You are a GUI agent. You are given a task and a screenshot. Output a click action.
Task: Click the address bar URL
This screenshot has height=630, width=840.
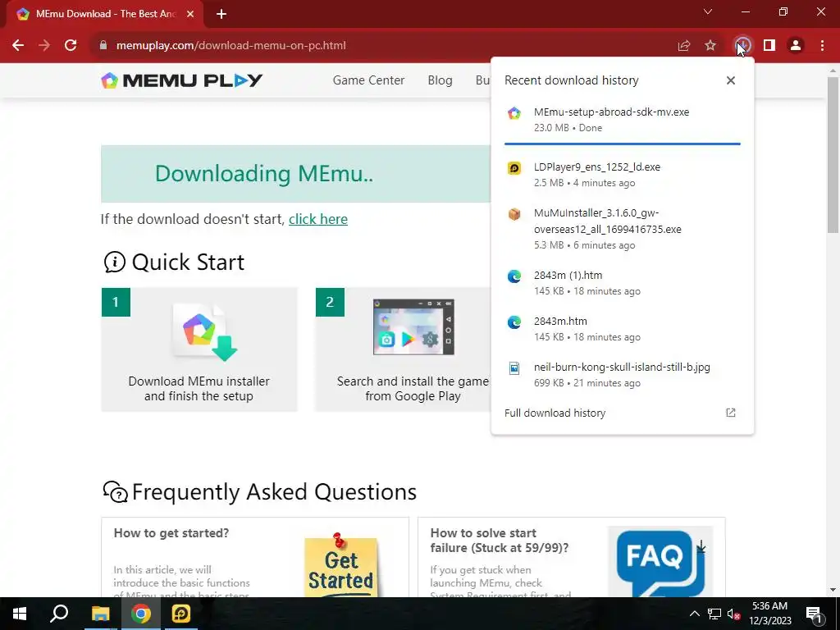tap(231, 46)
